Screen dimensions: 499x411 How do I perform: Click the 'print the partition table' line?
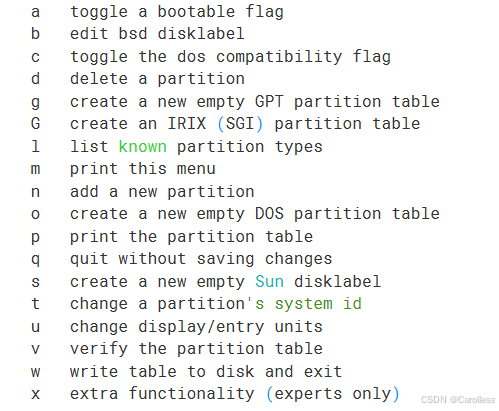(x=191, y=237)
